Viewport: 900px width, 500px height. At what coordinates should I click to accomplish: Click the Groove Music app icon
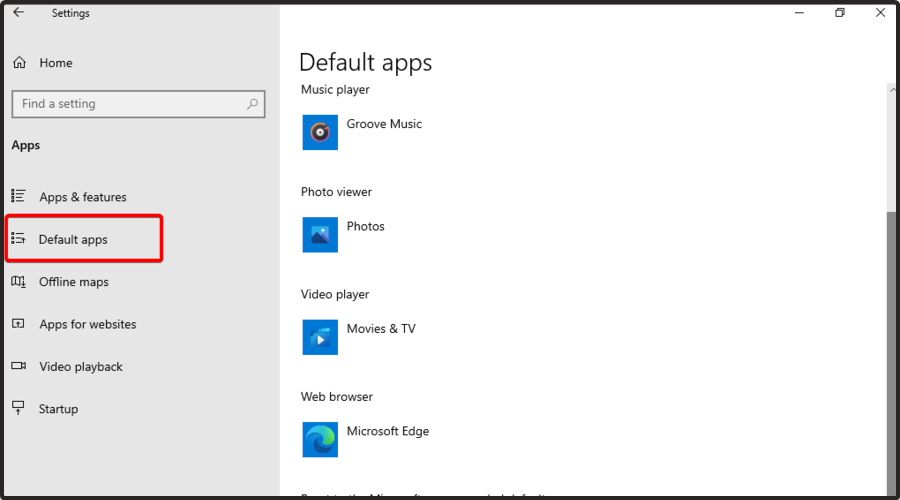coord(320,132)
